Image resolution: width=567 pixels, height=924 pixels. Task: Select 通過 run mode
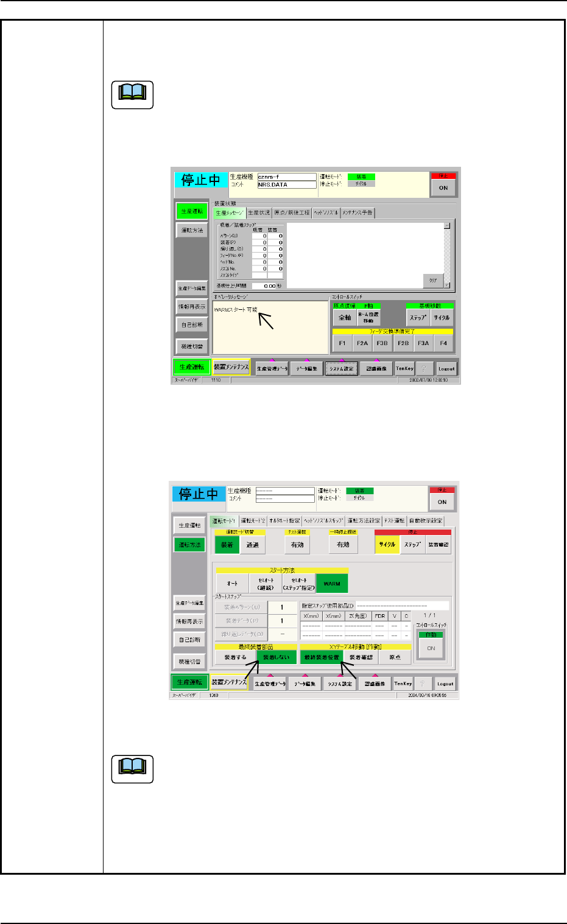point(253,545)
